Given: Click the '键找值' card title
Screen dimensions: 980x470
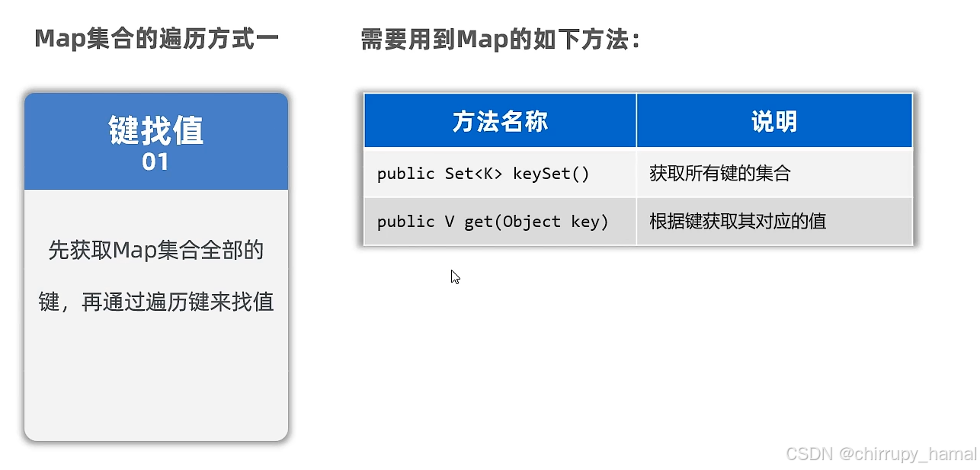Looking at the screenshot, I should click(156, 130).
